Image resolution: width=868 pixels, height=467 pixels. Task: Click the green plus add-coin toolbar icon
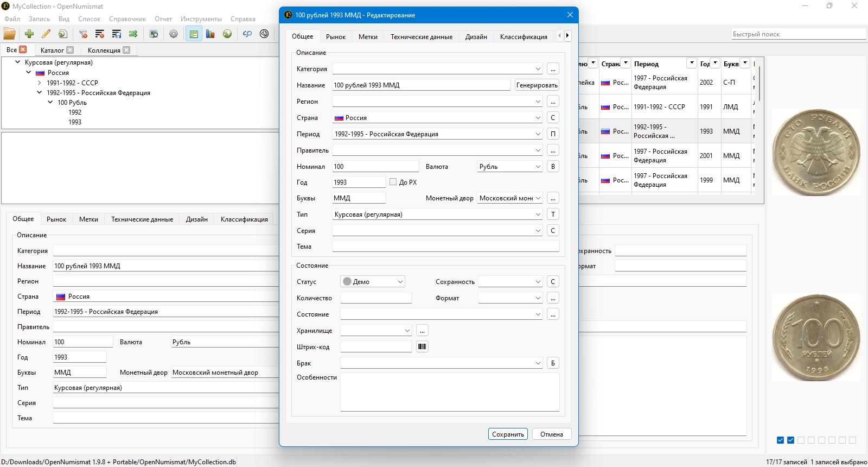(29, 34)
